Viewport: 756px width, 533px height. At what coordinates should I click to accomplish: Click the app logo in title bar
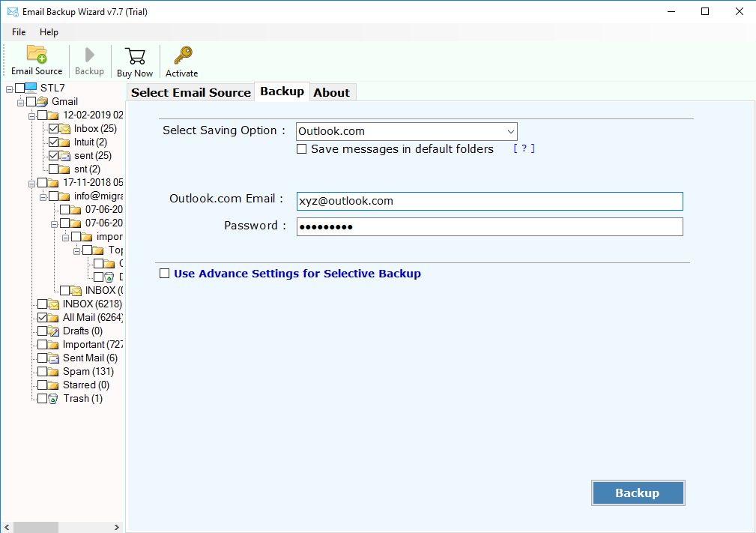coord(13,12)
